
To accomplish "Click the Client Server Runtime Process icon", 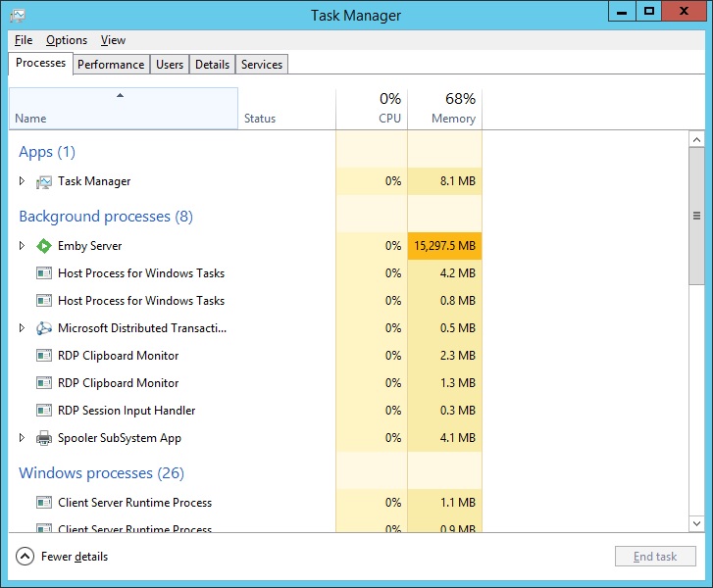I will pos(44,503).
